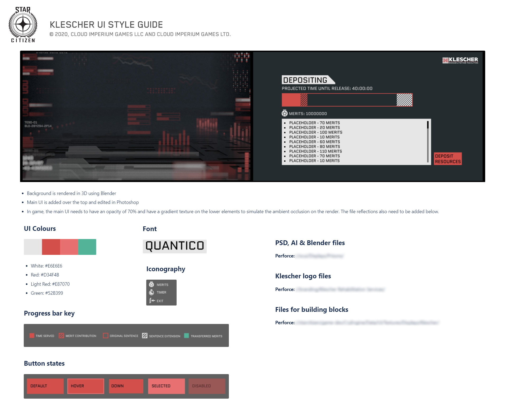Click the DOWN state button
Viewport: 510px width, 420px height.
pyautogui.click(x=126, y=386)
